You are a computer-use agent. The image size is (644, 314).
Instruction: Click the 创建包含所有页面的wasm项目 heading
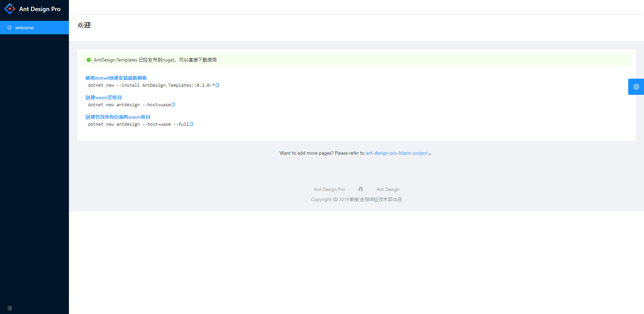coord(118,117)
